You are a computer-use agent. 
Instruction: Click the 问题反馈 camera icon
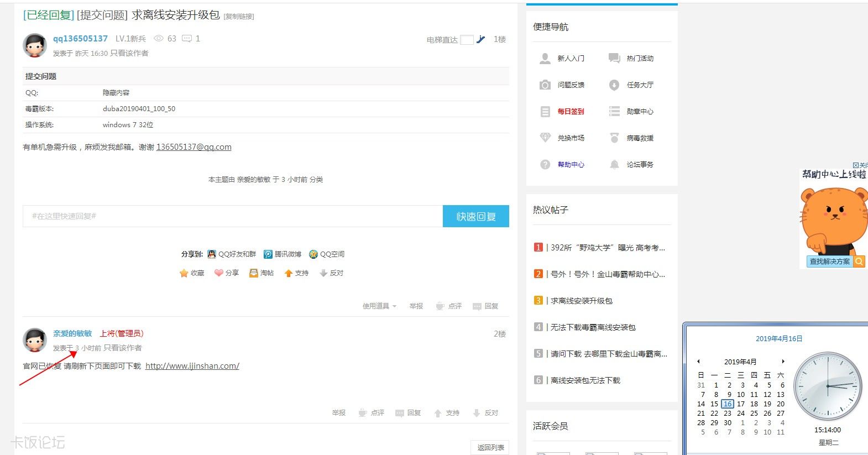pos(545,85)
